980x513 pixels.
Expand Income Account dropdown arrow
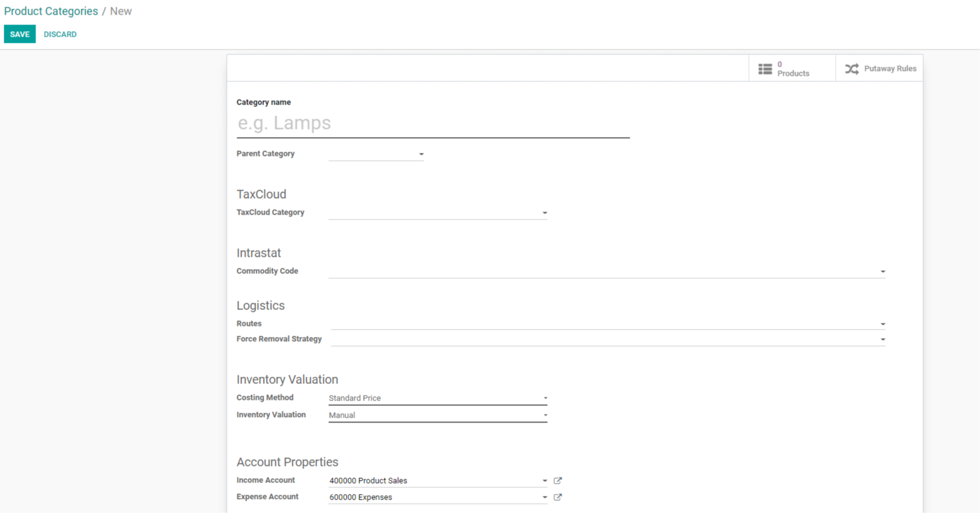click(x=545, y=481)
